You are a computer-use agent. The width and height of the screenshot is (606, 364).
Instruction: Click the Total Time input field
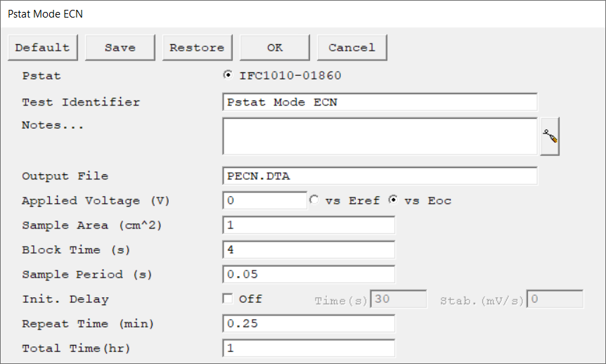[308, 348]
